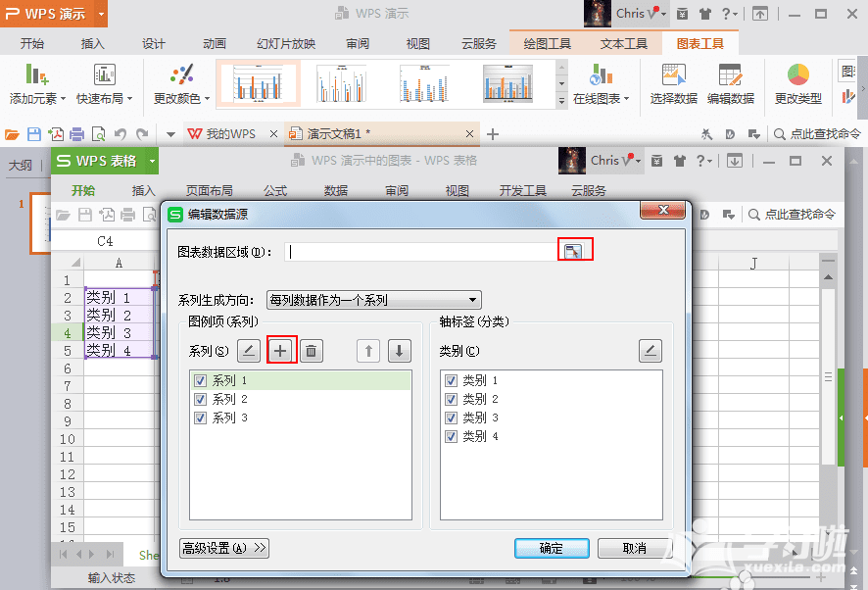Image resolution: width=868 pixels, height=590 pixels.
Task: Edit category axis labels pencil icon
Action: pyautogui.click(x=651, y=351)
